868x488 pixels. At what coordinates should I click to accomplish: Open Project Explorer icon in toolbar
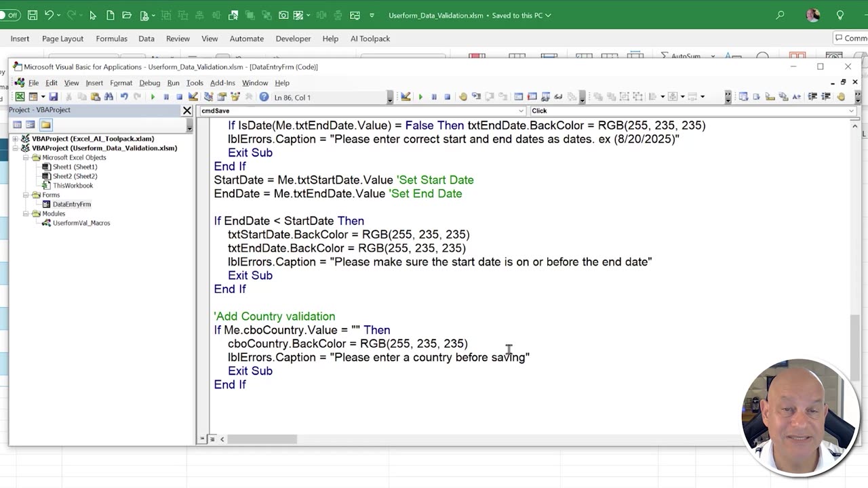pos(208,97)
